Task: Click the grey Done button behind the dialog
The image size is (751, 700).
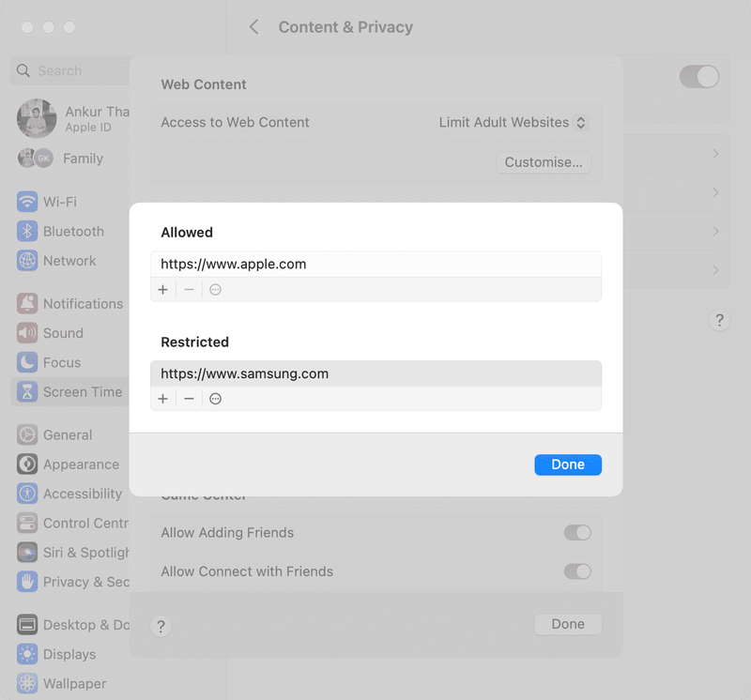Action: pos(568,624)
